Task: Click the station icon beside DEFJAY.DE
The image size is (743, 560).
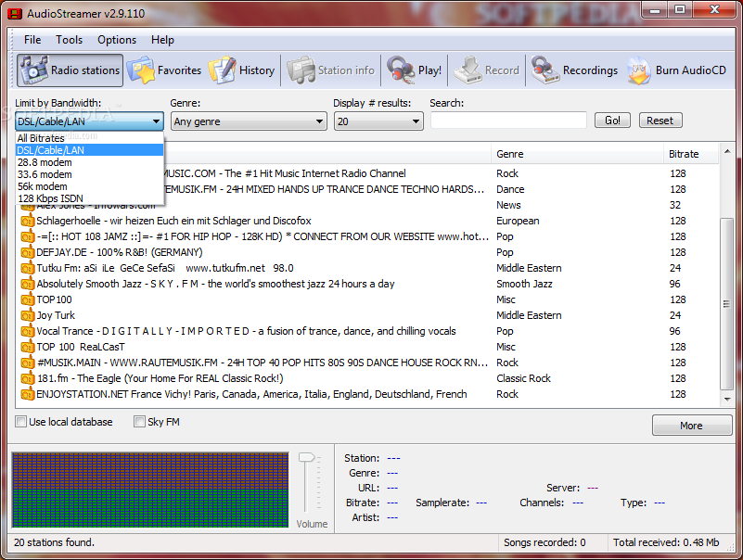Action: [x=28, y=252]
